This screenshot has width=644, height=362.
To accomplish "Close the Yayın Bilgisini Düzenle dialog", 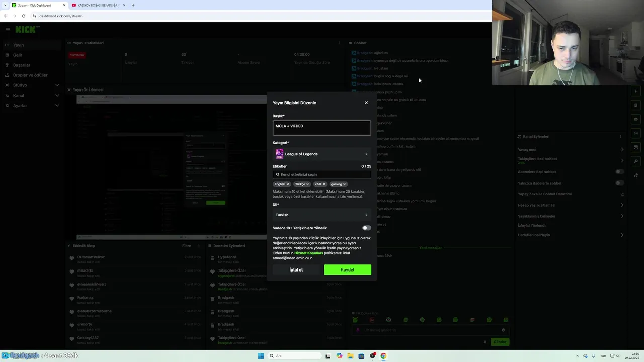I will 366,103.
